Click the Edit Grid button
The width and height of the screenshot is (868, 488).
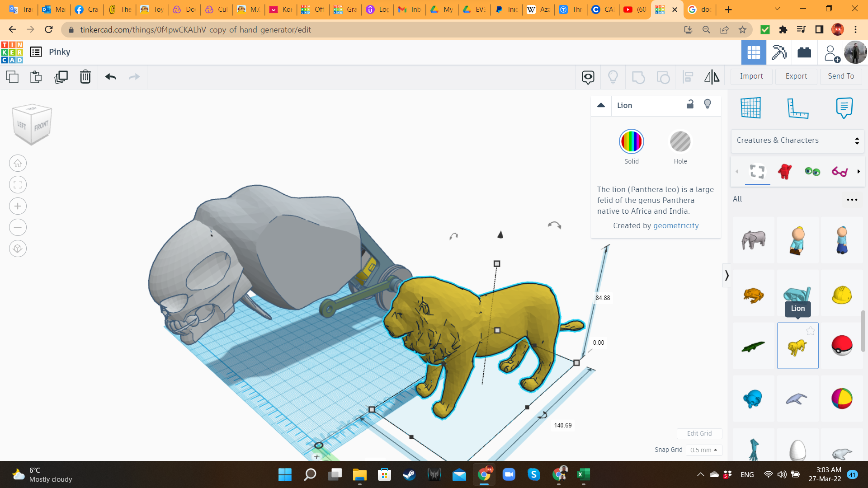(699, 433)
